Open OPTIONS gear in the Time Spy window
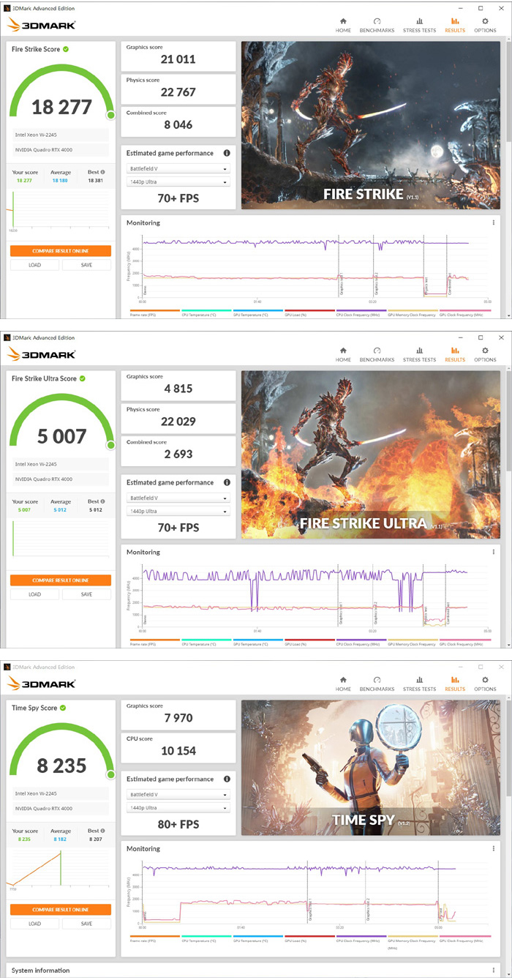512x980 pixels. pyautogui.click(x=485, y=684)
